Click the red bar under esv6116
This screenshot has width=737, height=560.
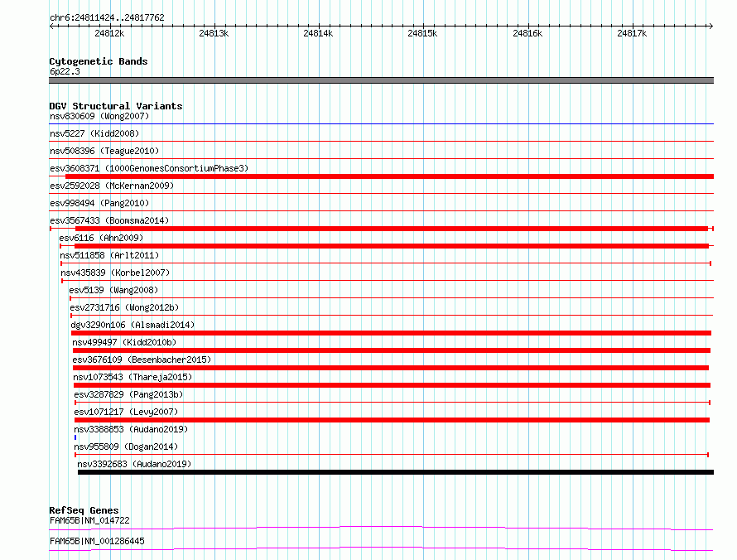pos(392,246)
